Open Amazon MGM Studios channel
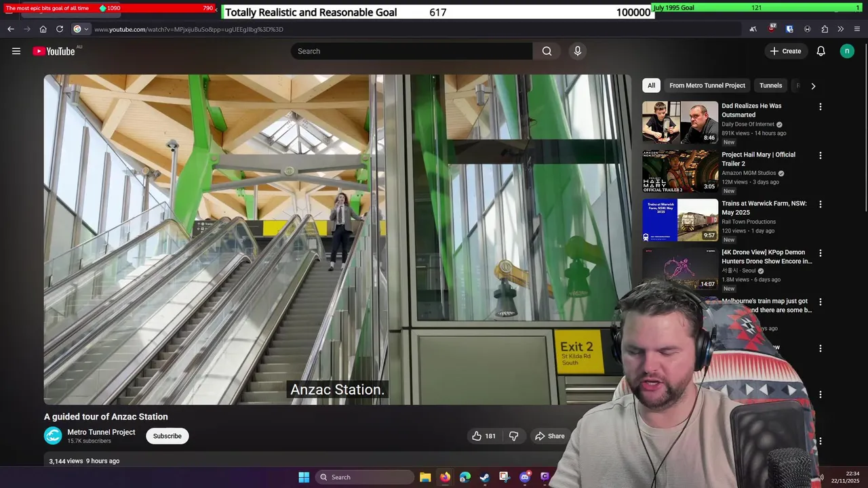Image resolution: width=868 pixels, height=488 pixels. (749, 174)
